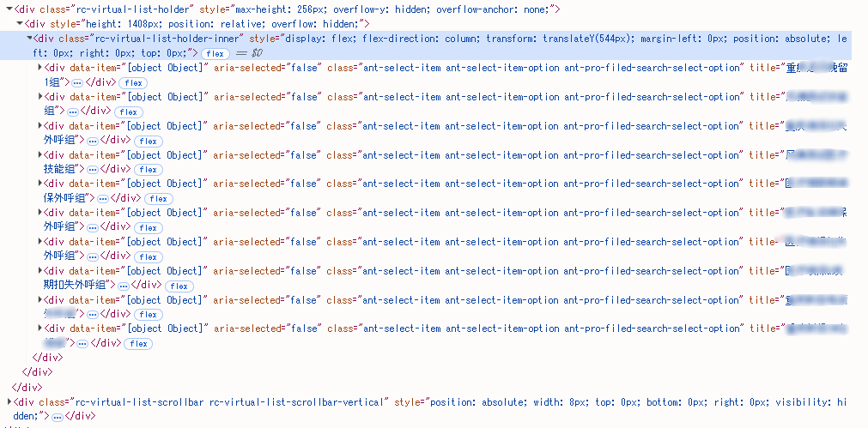Click ellipsis icon of option ending 1组
Viewport: 868px width, 428px height.
click(x=77, y=83)
